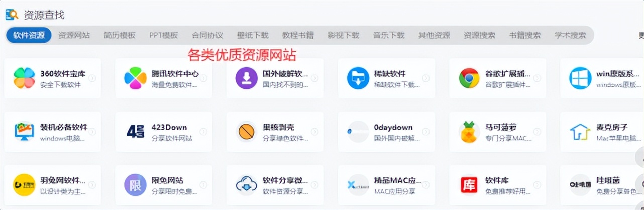
Task: Select the 资源搜索 tab
Action: pos(480,35)
